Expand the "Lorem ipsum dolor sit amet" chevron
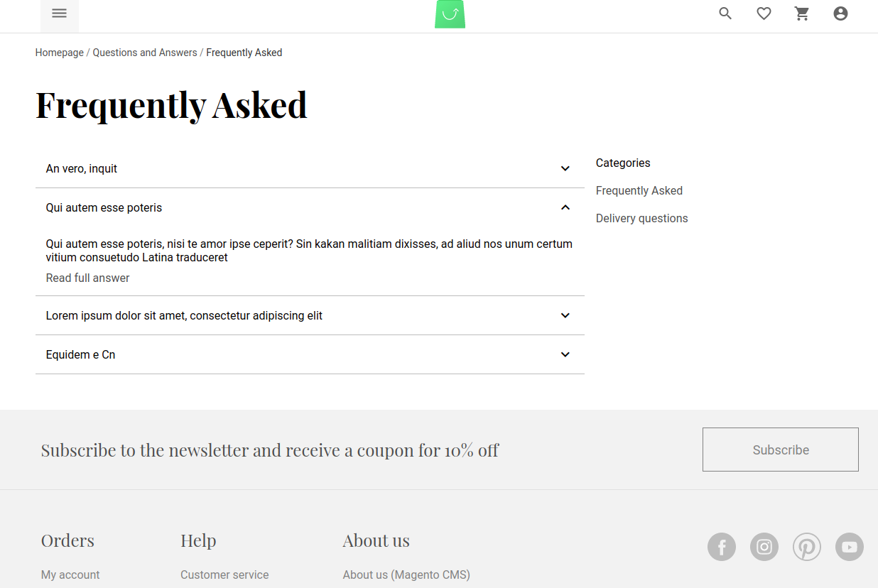Viewport: 878px width, 588px height. pos(565,315)
